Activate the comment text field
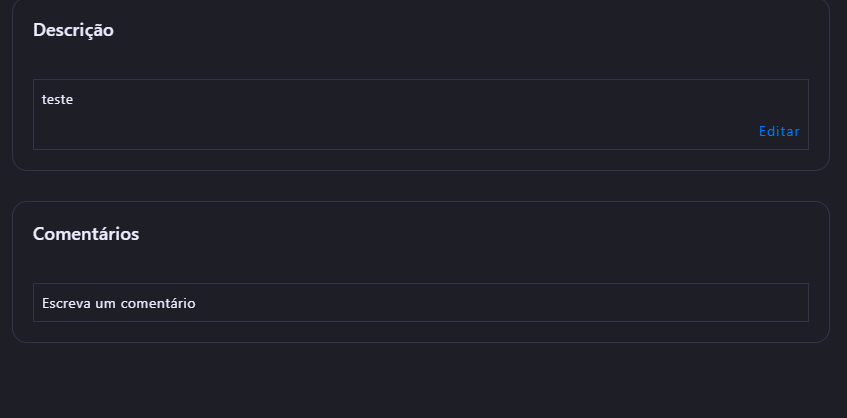847x418 pixels. (420, 303)
